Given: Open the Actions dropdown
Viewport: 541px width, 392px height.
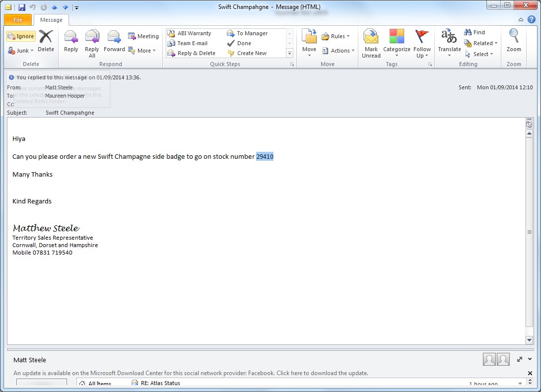Looking at the screenshot, I should pos(338,51).
